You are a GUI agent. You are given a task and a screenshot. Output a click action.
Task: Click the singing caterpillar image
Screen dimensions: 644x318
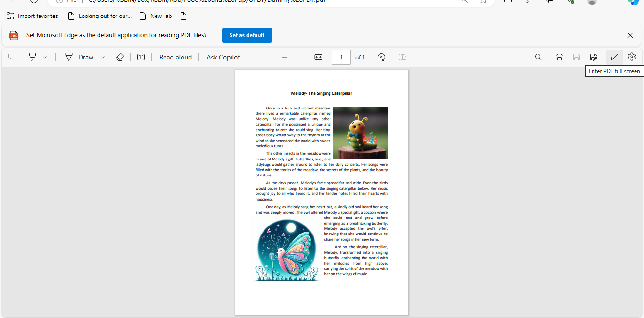pos(361,133)
